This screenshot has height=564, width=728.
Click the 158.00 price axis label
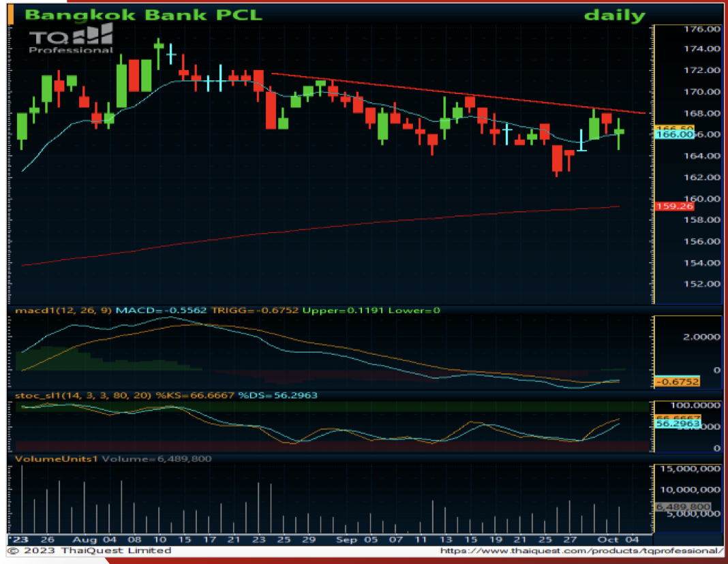(701, 219)
